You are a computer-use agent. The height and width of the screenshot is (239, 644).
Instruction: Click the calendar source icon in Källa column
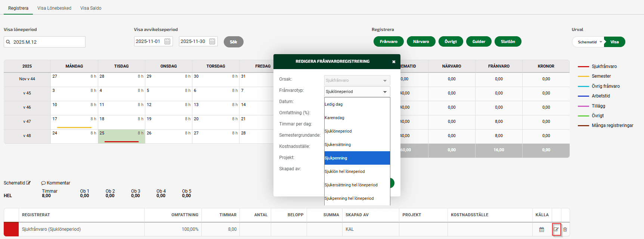pos(542,229)
